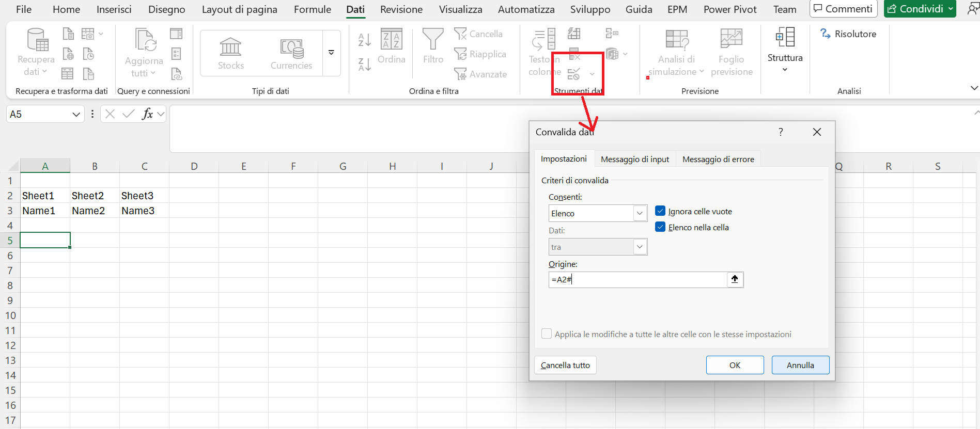980x429 pixels.
Task: Select the cell containing Name3
Action: pyautogui.click(x=144, y=211)
